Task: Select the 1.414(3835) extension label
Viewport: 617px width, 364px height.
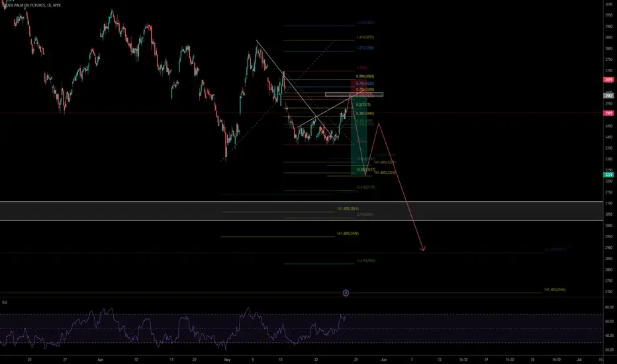Action: 365,37
